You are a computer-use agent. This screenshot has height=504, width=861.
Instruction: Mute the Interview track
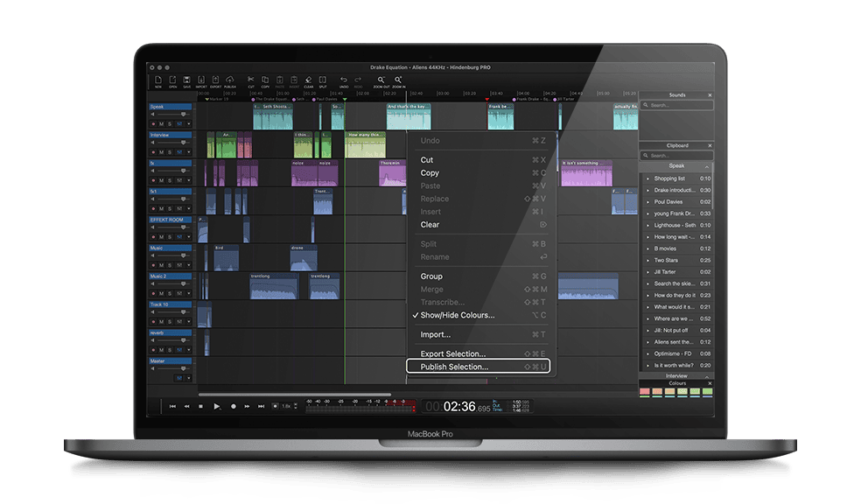point(161,152)
